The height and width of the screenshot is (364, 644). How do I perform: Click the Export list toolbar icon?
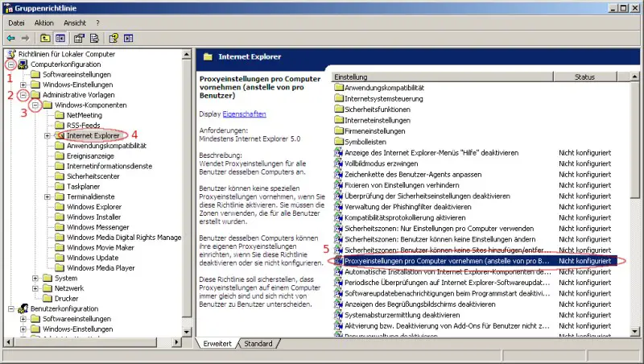point(94,38)
